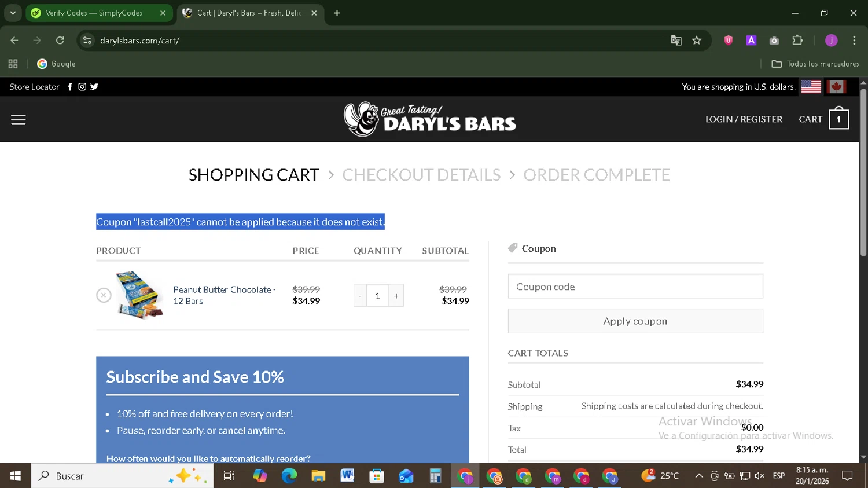This screenshot has height=488, width=868.
Task: Open the browser extensions puzzle icon
Action: [x=797, y=41]
